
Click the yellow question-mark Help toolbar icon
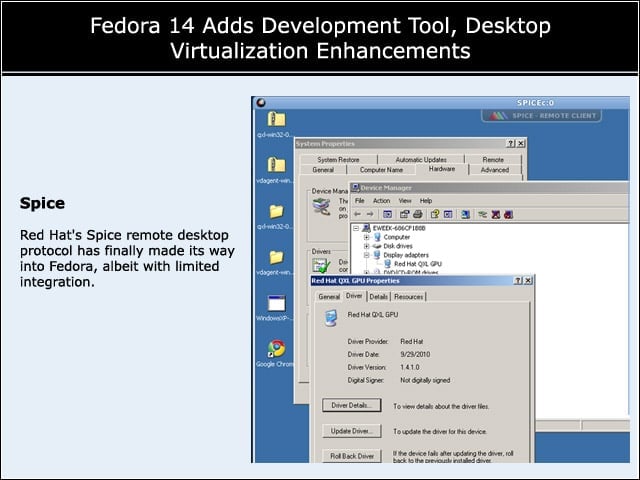tap(435, 214)
